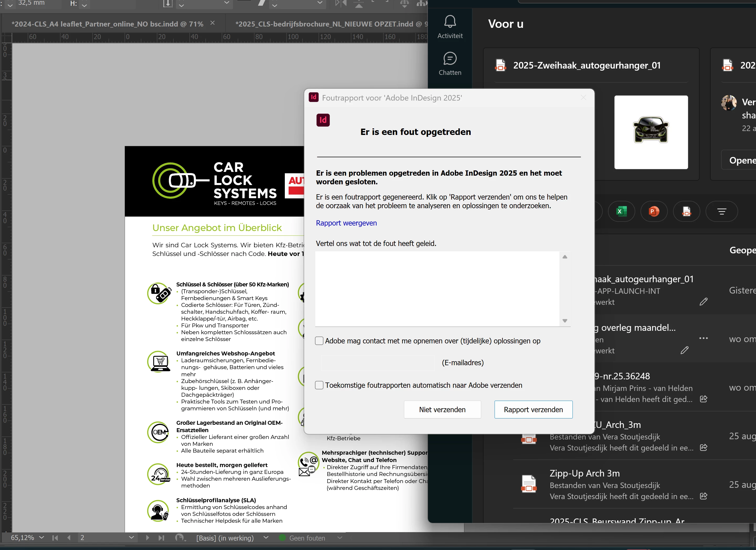
Task: Open the filter lines icon
Action: click(x=722, y=211)
